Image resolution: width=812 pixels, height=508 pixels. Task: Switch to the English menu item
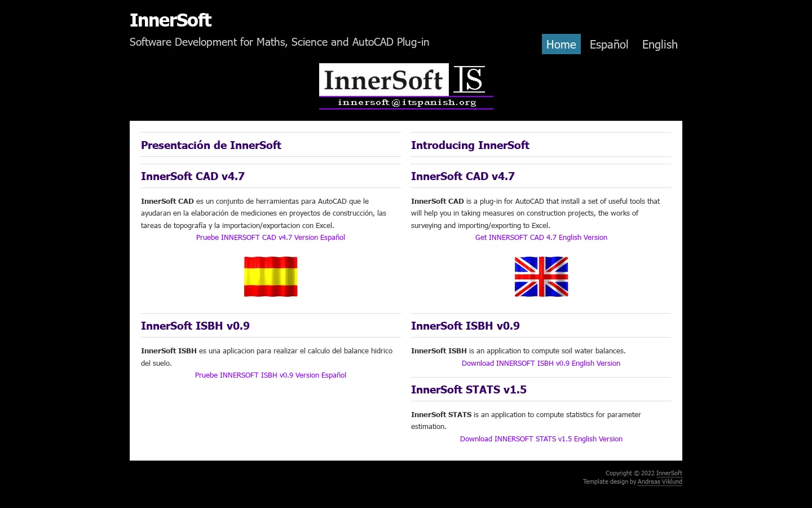pyautogui.click(x=660, y=45)
